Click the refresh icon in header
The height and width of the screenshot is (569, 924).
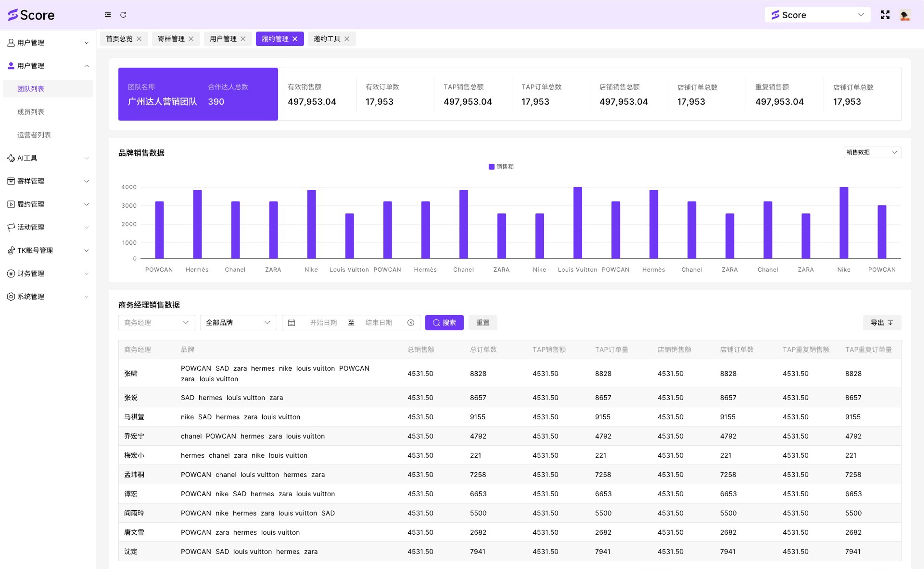(x=123, y=15)
